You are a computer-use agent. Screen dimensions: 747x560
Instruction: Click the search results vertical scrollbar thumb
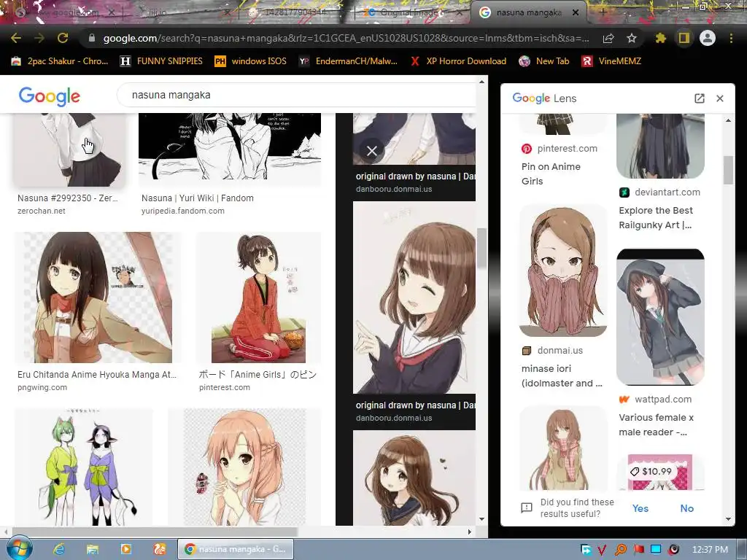481,248
